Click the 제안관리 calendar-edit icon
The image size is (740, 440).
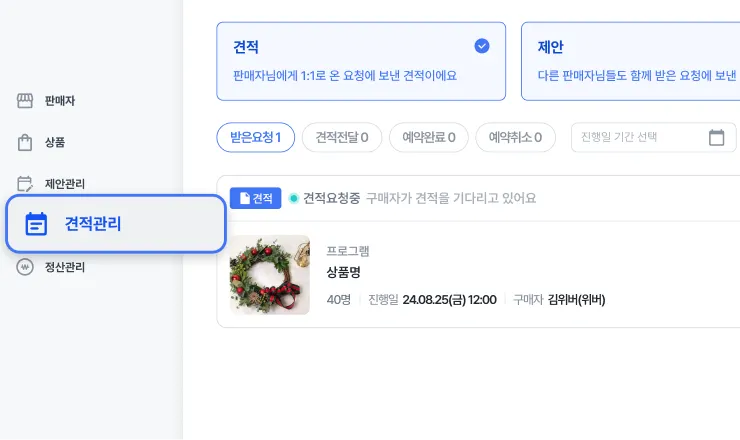25,184
